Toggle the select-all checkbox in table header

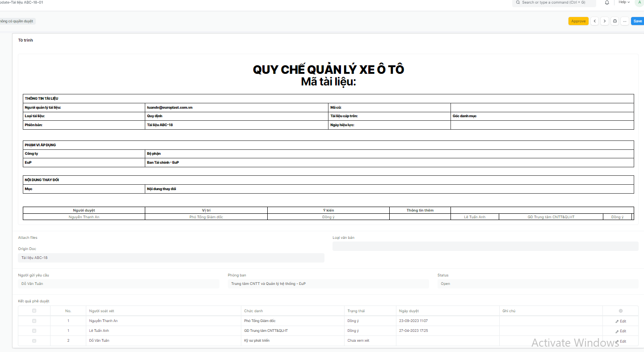(34, 311)
